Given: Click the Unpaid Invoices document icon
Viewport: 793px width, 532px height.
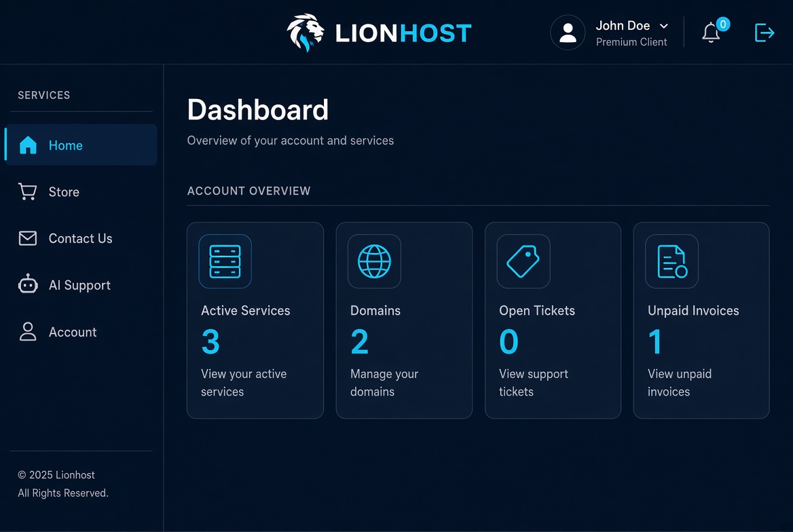Looking at the screenshot, I should (x=672, y=261).
